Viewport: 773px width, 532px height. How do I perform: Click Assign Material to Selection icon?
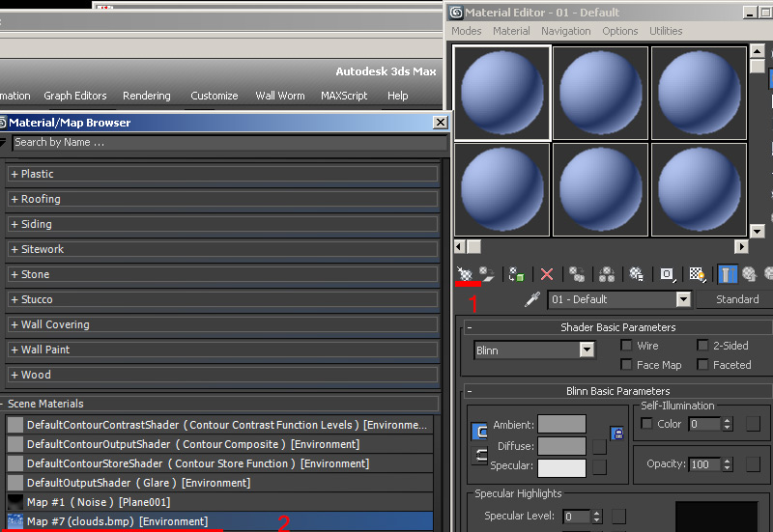tap(517, 274)
